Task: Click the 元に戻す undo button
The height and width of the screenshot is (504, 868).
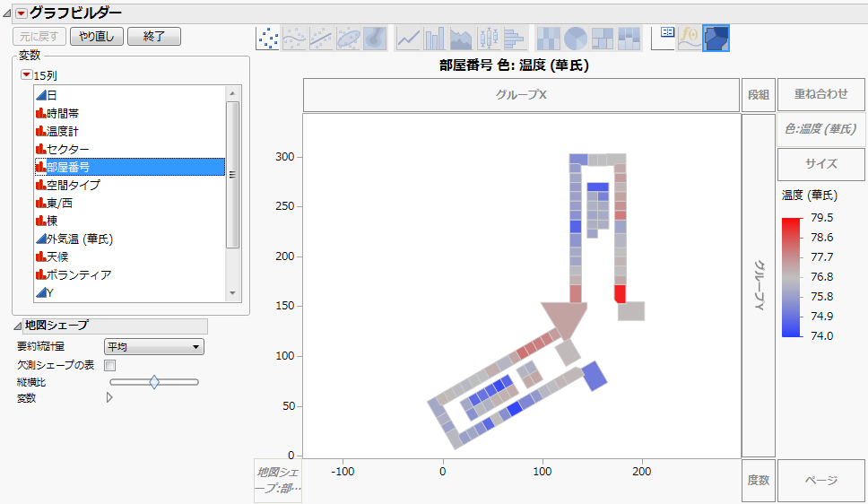Action: tap(39, 37)
